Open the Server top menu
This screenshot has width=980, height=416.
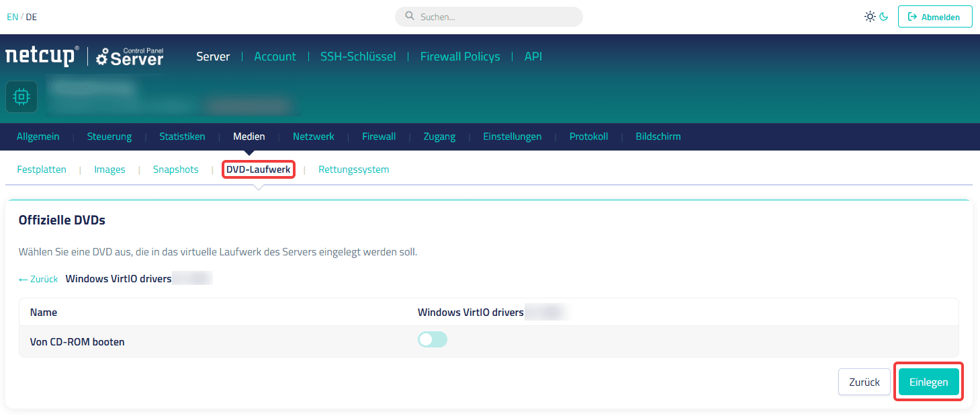(x=213, y=56)
